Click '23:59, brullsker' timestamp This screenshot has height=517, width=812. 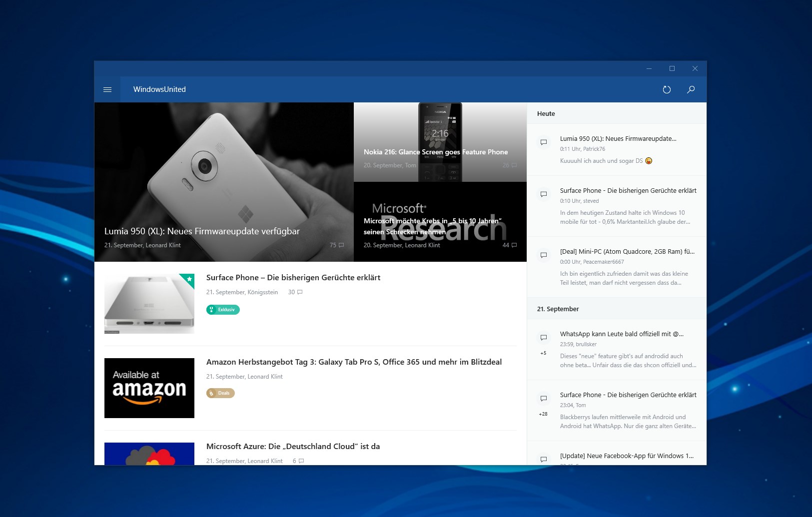pos(578,344)
